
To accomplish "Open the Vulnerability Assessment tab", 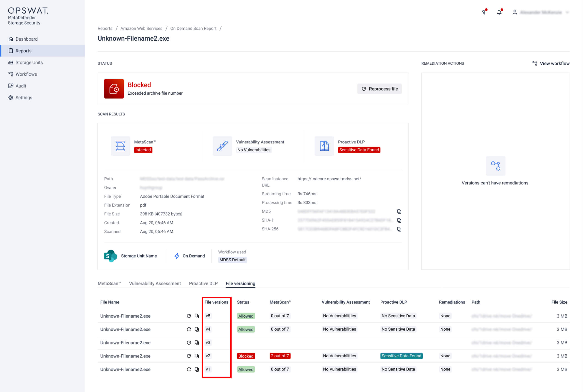I will [155, 283].
